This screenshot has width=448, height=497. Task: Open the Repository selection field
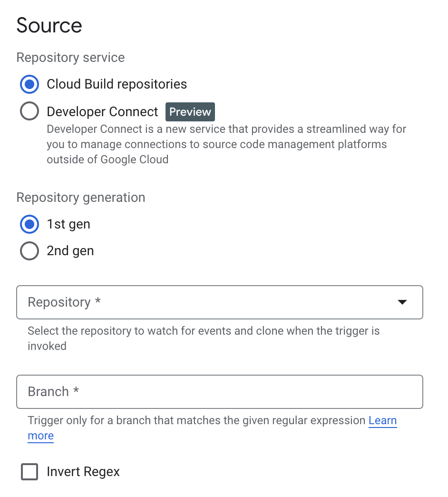tap(220, 302)
